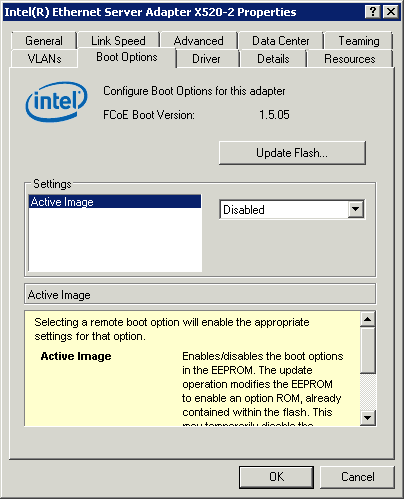Image resolution: width=404 pixels, height=499 pixels.
Task: Show the Driver tab
Action: (x=206, y=59)
